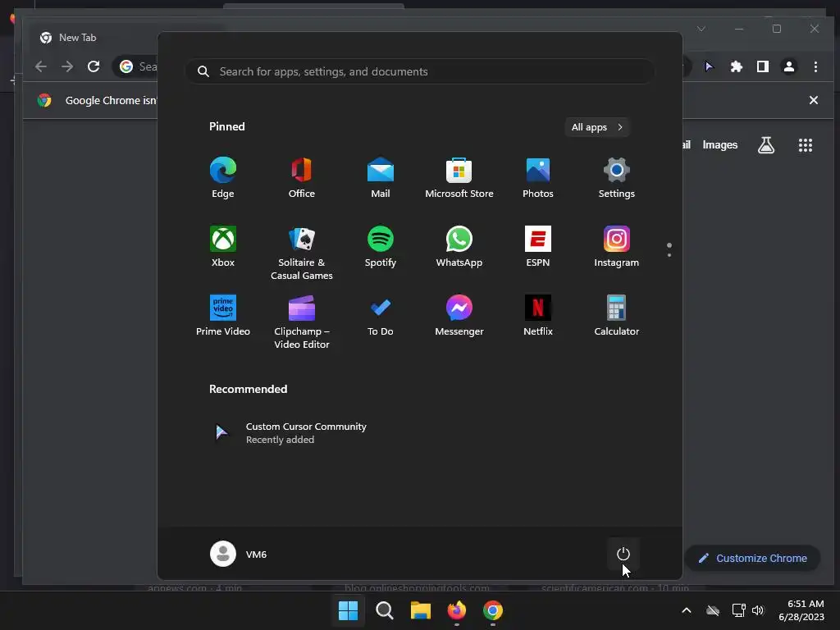
Task: Launch Prime Video
Action: click(x=223, y=316)
